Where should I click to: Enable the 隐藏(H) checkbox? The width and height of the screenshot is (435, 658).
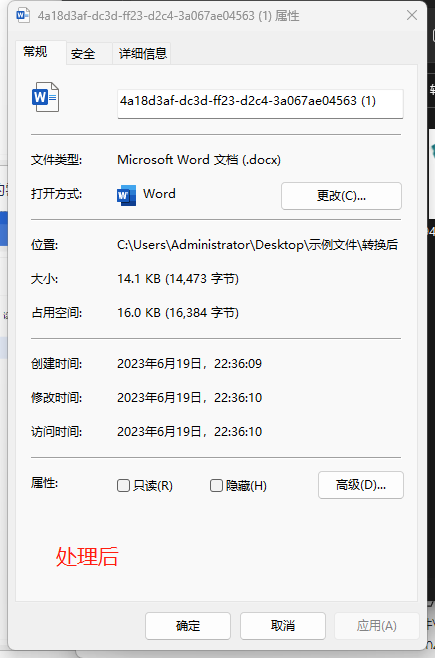point(216,486)
